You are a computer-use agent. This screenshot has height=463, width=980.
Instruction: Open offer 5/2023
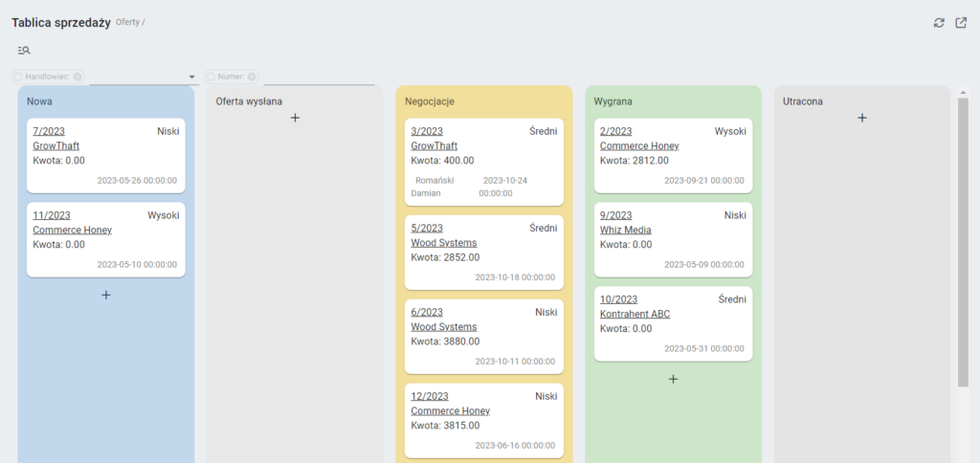coord(427,228)
